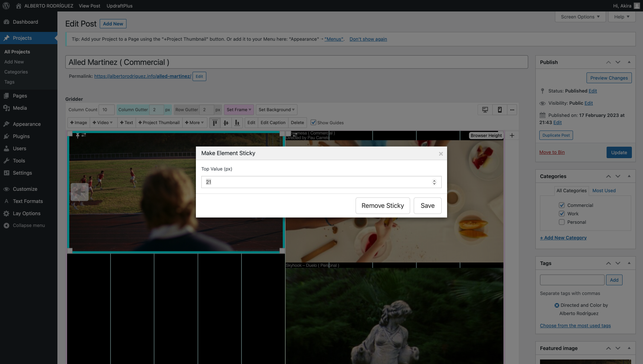Viewport: 643px width, 364px height.
Task: Check the Personal category
Action: click(562, 222)
